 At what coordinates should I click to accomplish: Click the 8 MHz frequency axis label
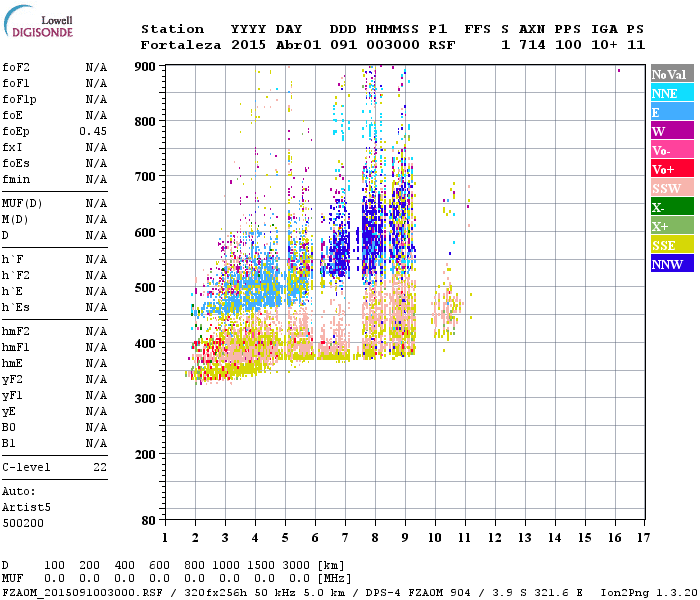click(x=375, y=538)
